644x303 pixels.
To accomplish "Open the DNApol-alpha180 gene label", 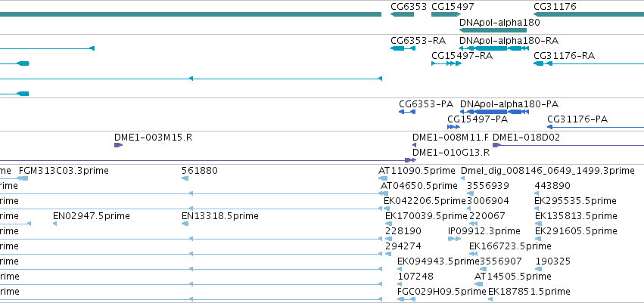I will (499, 23).
